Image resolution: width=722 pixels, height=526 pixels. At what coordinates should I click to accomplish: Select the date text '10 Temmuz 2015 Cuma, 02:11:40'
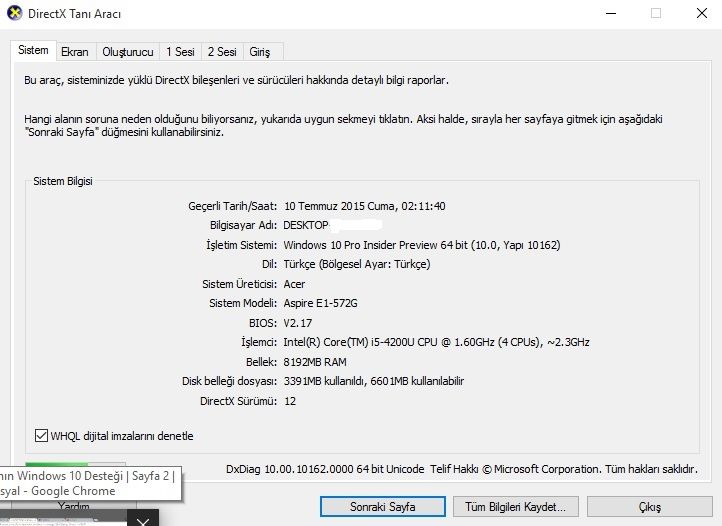[x=365, y=206]
